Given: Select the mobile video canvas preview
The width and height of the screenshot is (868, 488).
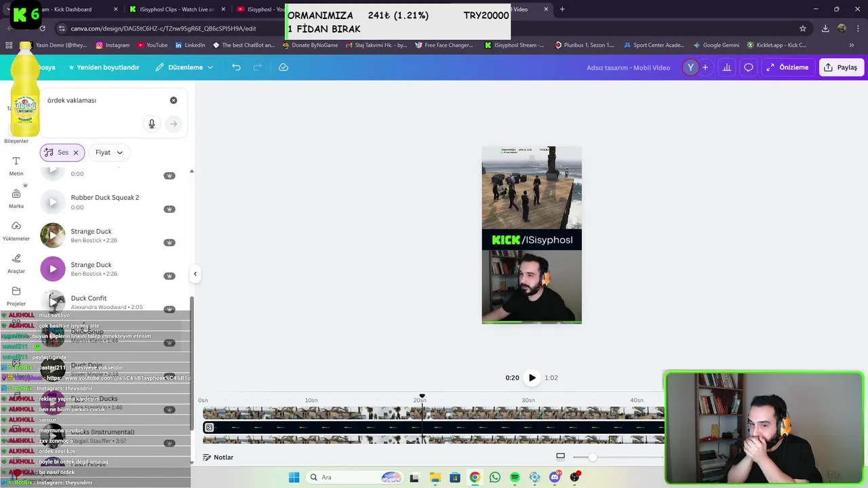Looking at the screenshot, I should (x=532, y=235).
